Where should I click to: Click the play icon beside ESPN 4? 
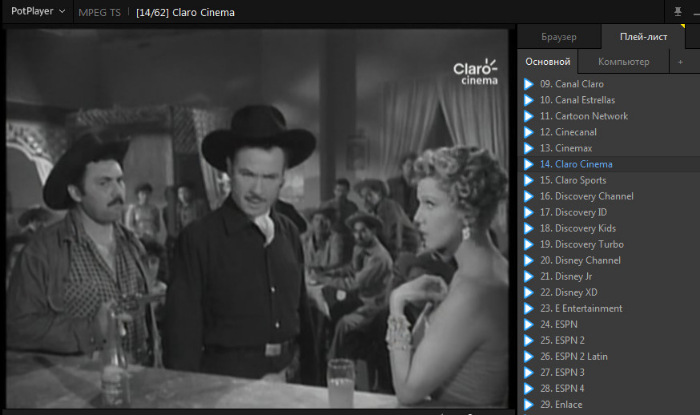(529, 389)
